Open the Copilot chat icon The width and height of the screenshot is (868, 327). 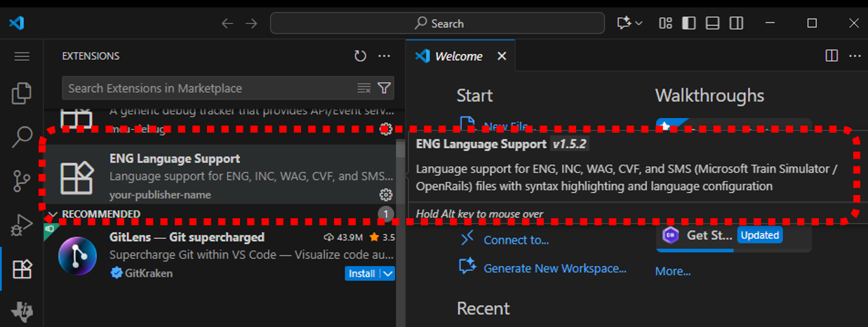click(623, 23)
